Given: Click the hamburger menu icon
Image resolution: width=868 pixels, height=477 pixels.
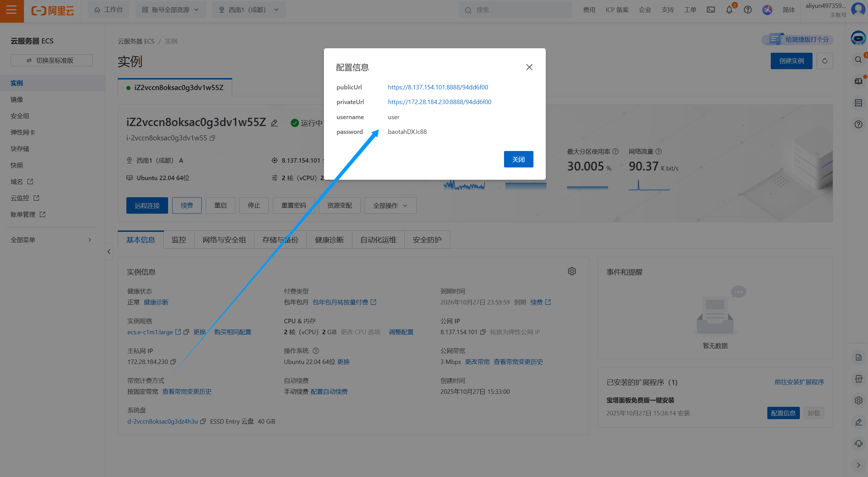Looking at the screenshot, I should pyautogui.click(x=11, y=10).
